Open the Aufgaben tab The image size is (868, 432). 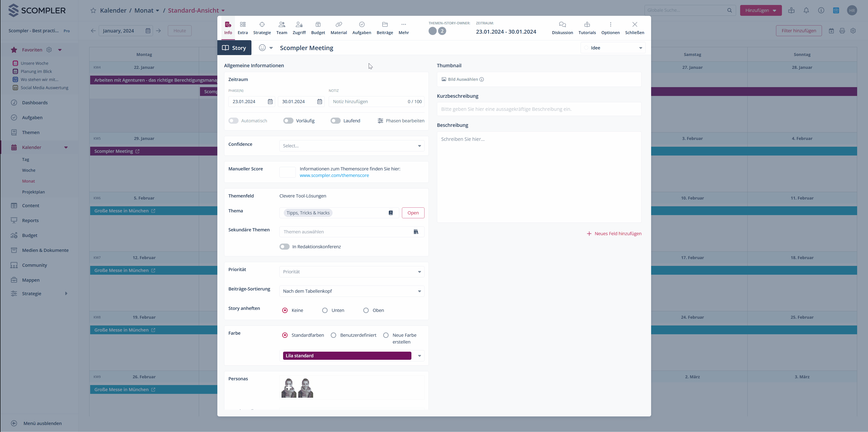tap(361, 28)
